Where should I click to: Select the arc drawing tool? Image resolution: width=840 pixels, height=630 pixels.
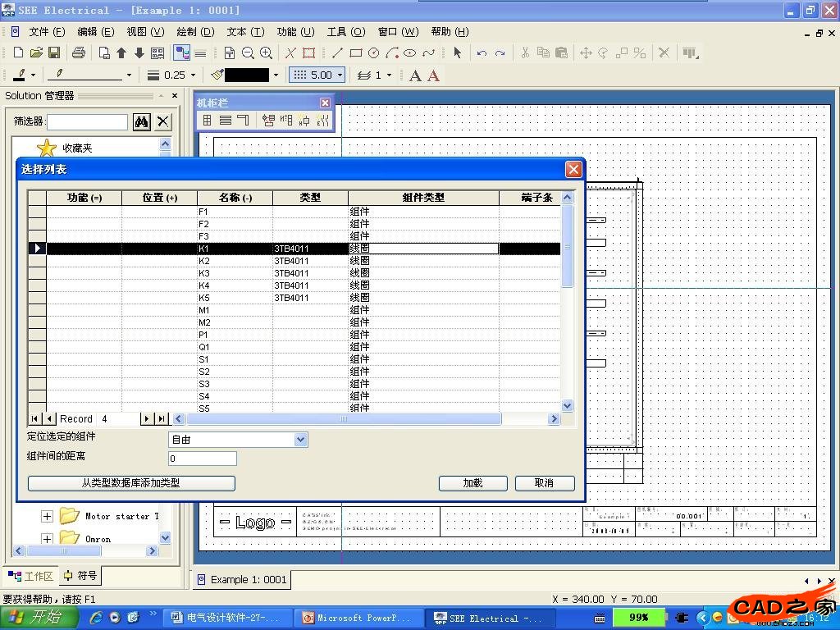pos(392,52)
